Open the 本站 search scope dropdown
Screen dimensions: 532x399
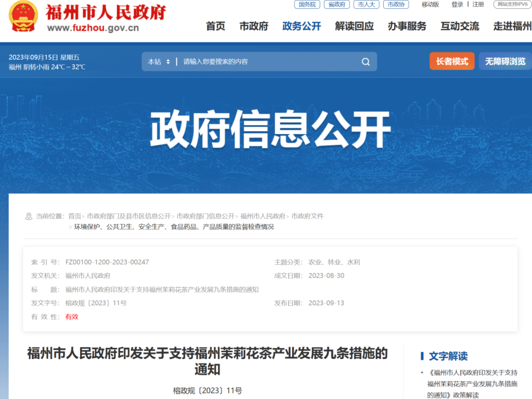click(159, 62)
